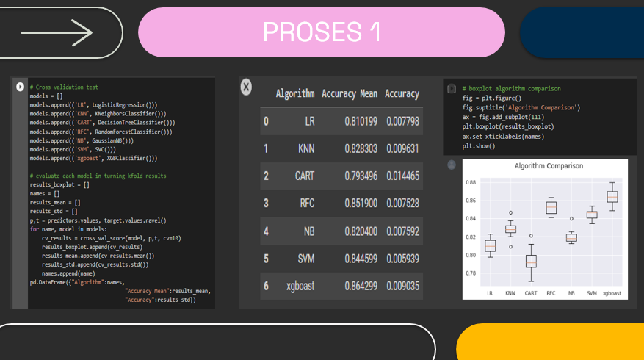
Task: Click the '# evaluate each model' comment line
Action: click(x=98, y=176)
